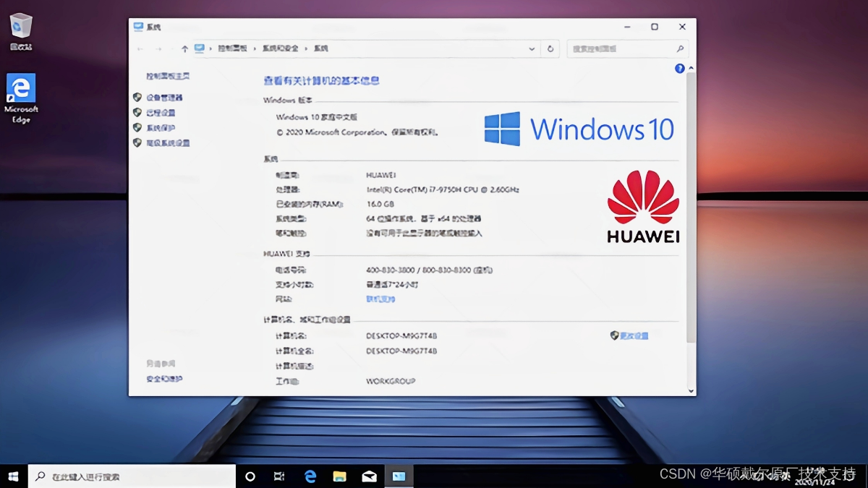
Task: Go forward using the Forward arrow
Action: tap(159, 48)
